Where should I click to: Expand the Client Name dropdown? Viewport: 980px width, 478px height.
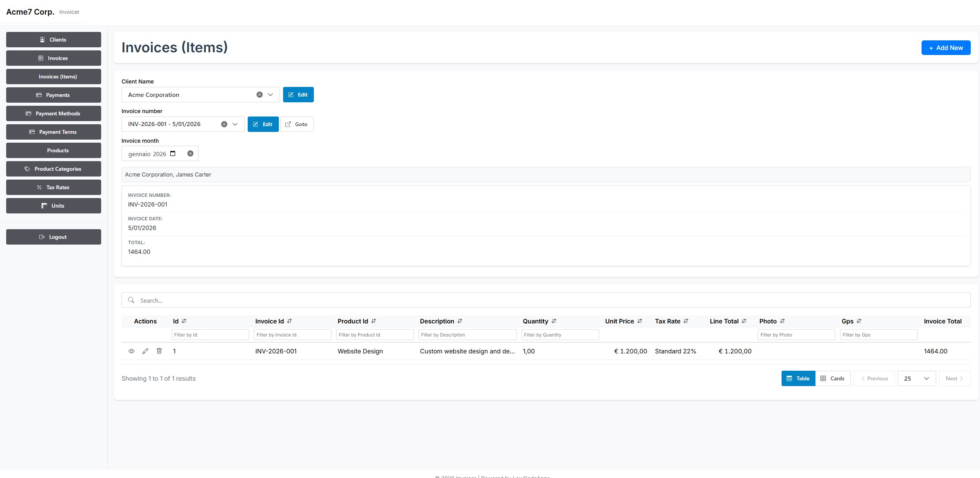(270, 95)
